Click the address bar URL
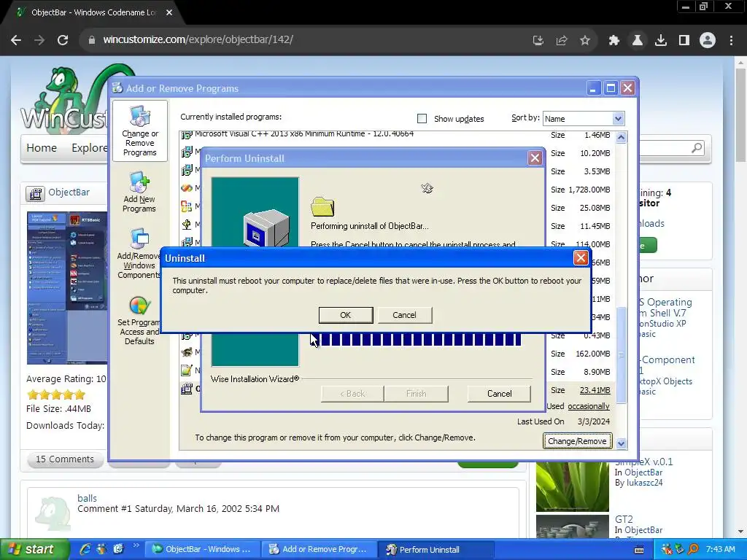Image resolution: width=747 pixels, height=560 pixels. coord(198,39)
